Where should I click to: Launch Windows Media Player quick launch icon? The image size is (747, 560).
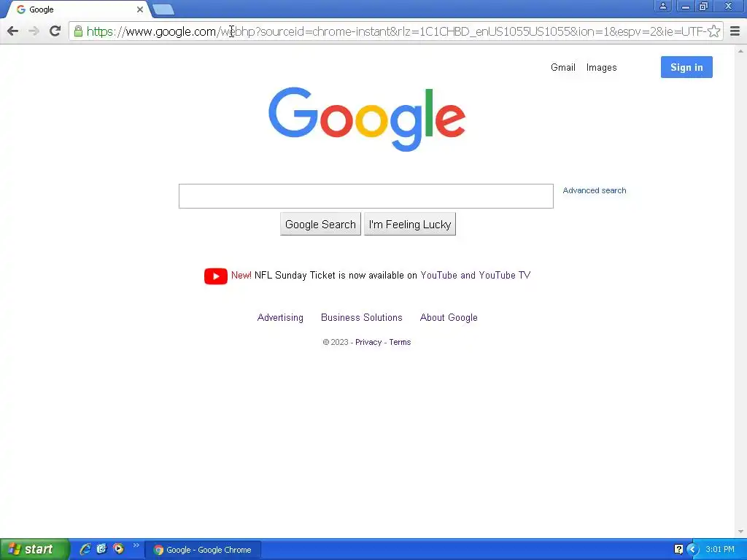pyautogui.click(x=118, y=549)
